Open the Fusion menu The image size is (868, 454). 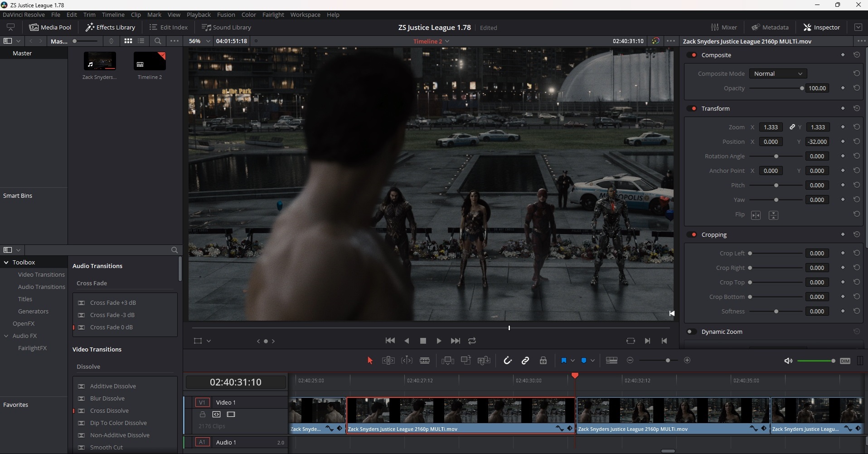pyautogui.click(x=226, y=15)
